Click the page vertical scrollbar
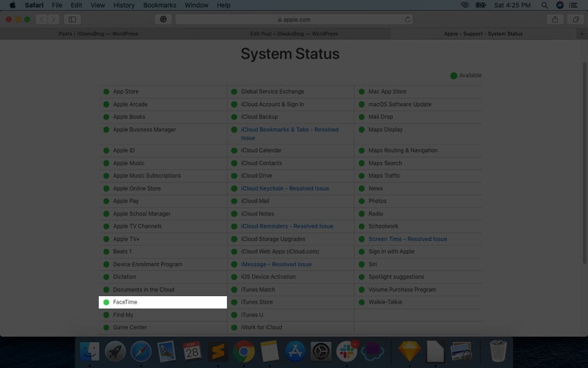 [584, 163]
